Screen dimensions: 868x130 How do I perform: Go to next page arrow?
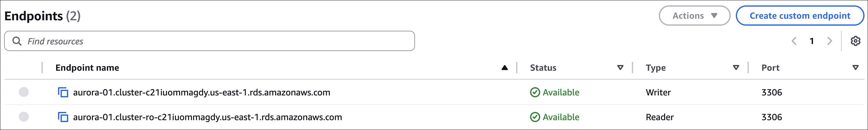(829, 41)
